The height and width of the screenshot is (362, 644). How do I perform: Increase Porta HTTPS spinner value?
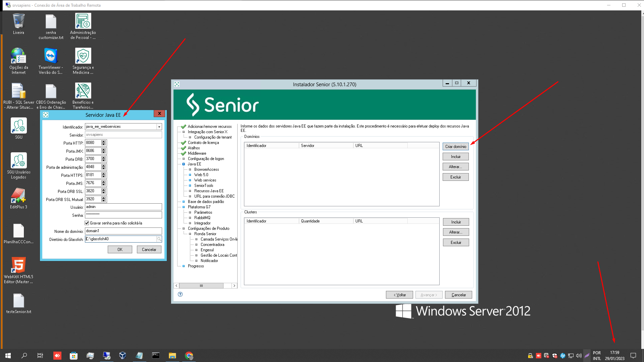104,174
